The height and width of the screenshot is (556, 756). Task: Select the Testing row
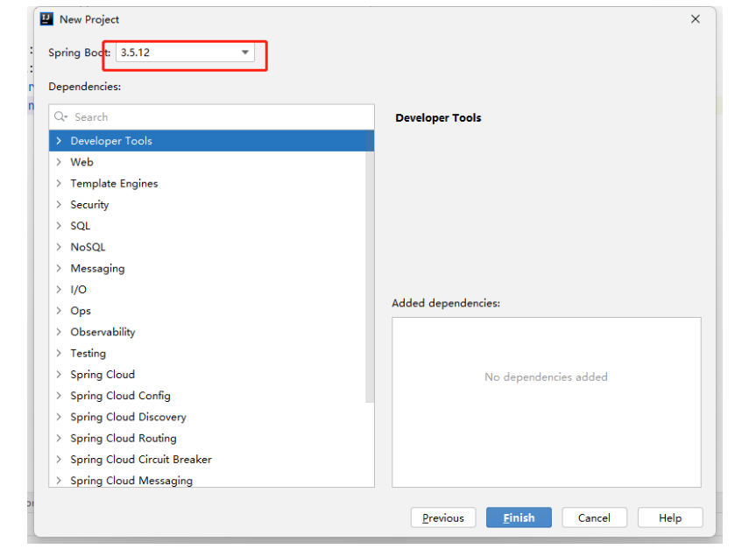tap(208, 353)
